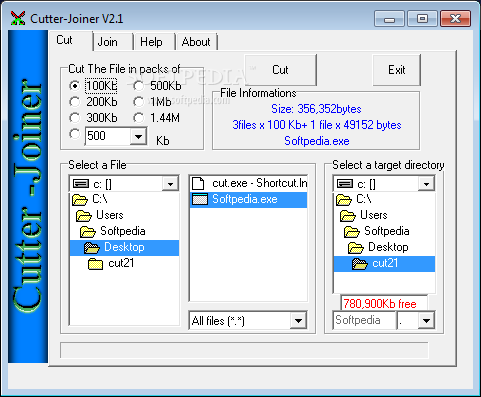This screenshot has width=481, height=397.
Task: Open the About tab
Action: pyautogui.click(x=197, y=42)
